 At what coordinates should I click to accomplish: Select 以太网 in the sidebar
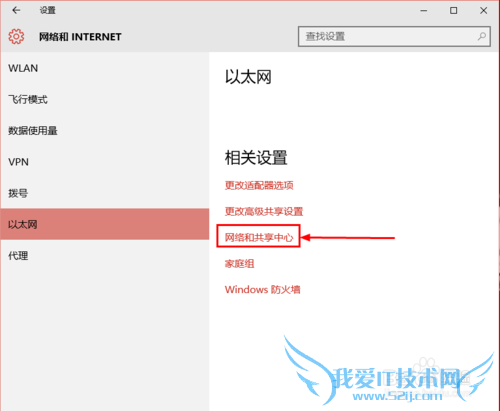(105, 224)
